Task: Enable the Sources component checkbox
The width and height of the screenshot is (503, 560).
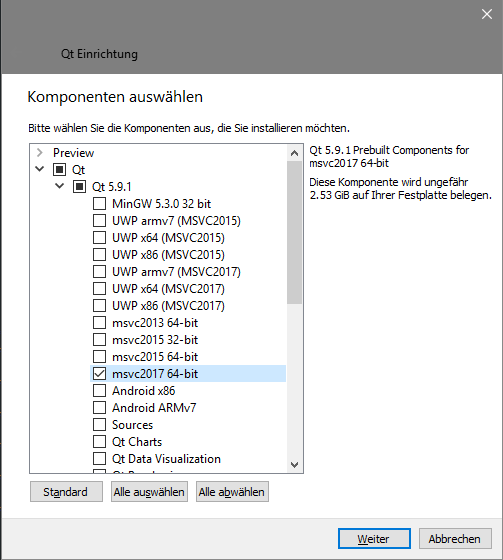Action: 99,425
